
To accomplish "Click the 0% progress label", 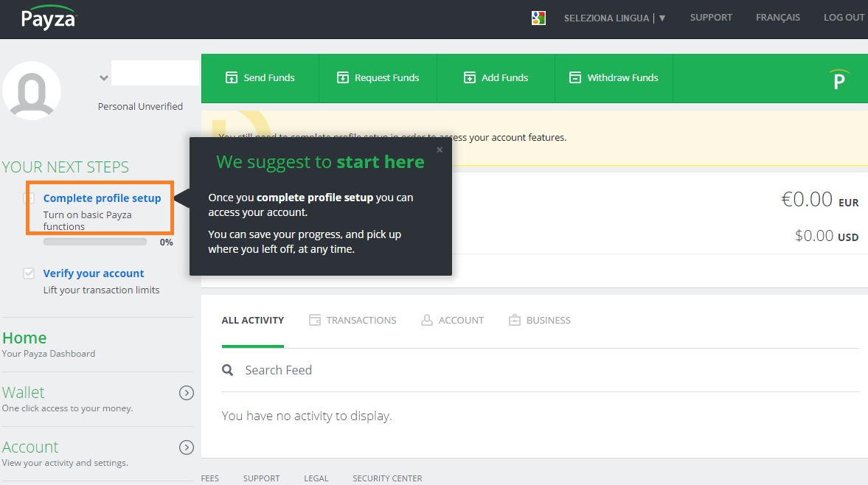I will pos(166,242).
